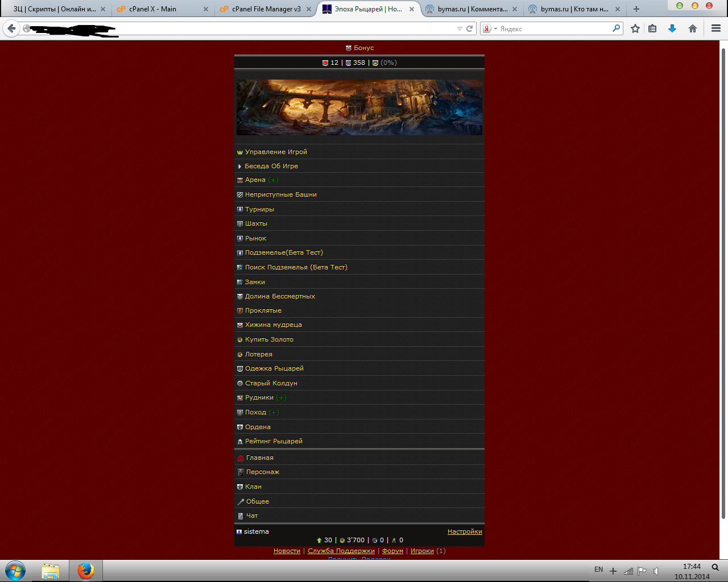The height and width of the screenshot is (582, 728).
Task: Open Настройки settings link
Action: [x=465, y=531]
